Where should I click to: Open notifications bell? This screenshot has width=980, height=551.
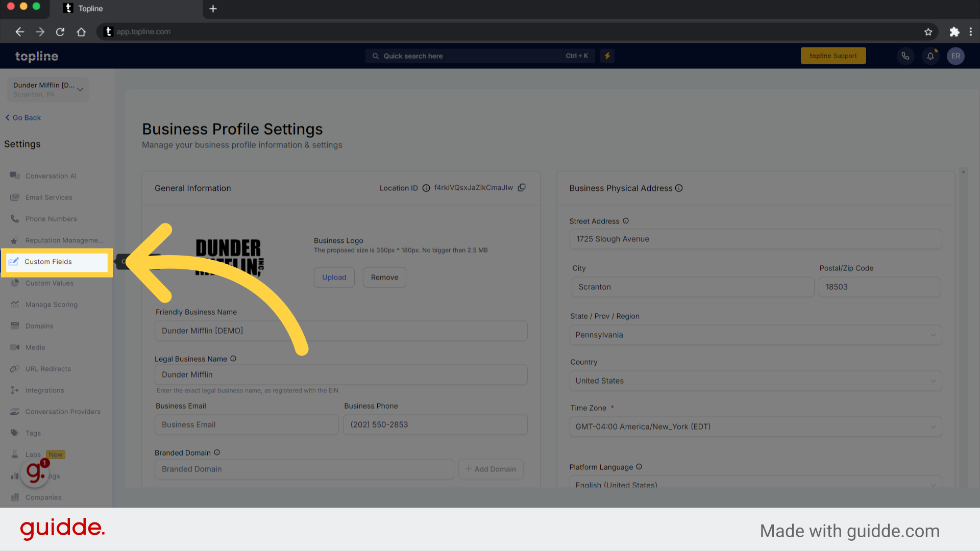[x=930, y=56]
